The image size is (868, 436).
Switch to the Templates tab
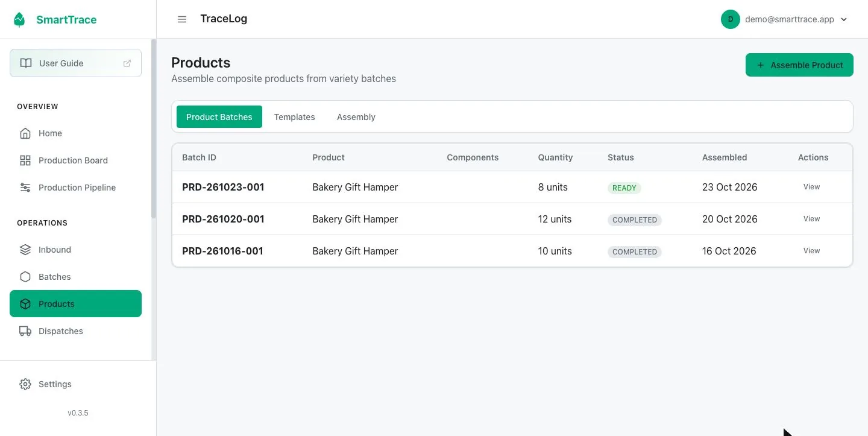295,117
